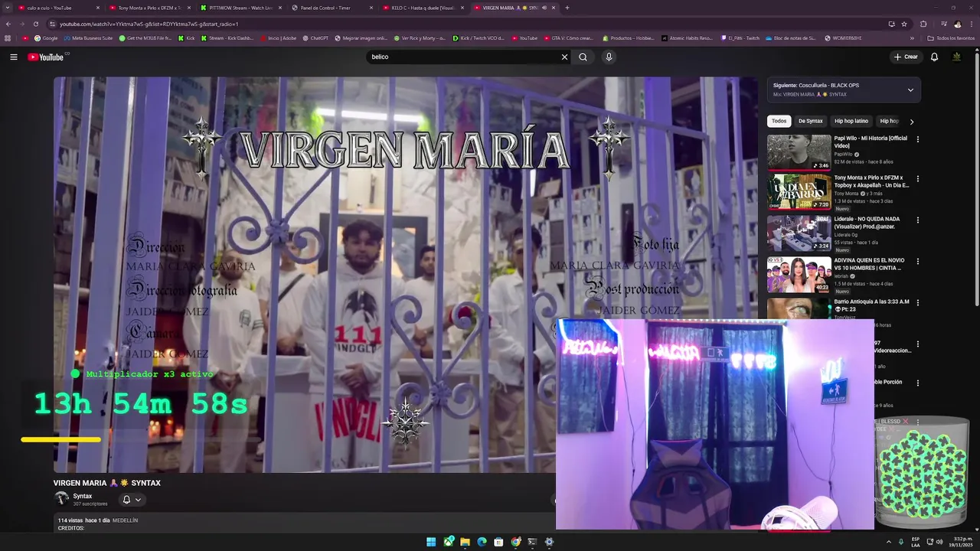Select the De Syntax filter chip

pyautogui.click(x=810, y=121)
